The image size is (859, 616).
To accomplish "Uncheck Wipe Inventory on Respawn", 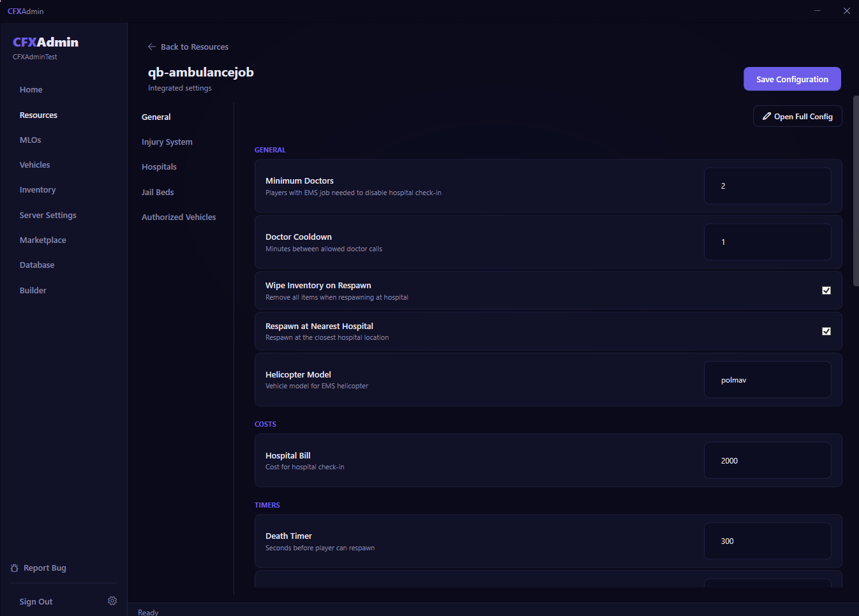I will pos(826,290).
